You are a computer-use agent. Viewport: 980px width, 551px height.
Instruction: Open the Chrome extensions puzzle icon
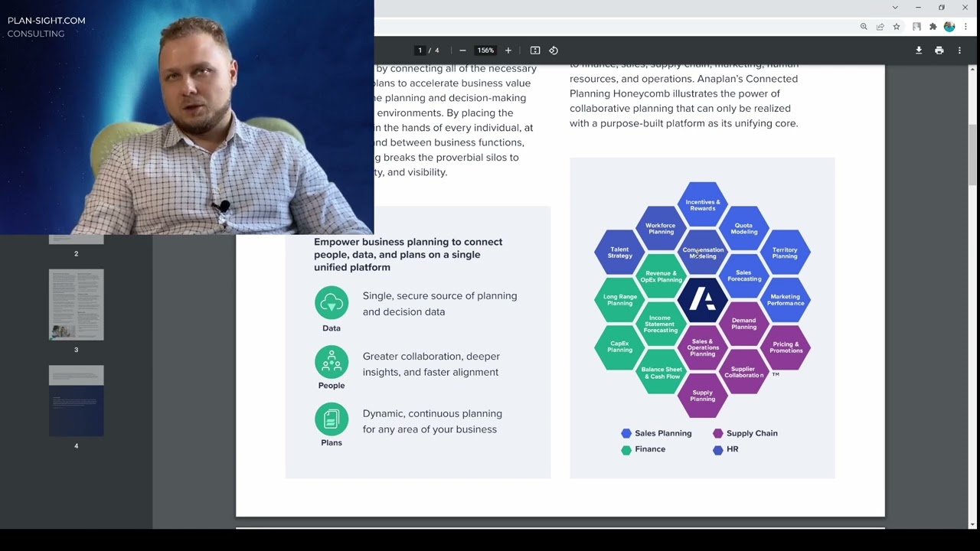[933, 27]
